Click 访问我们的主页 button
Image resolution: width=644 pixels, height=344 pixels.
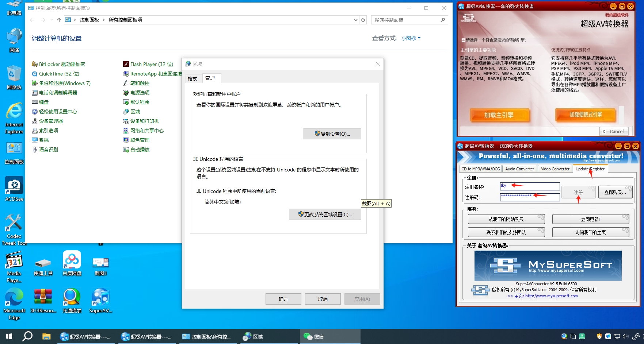591,232
